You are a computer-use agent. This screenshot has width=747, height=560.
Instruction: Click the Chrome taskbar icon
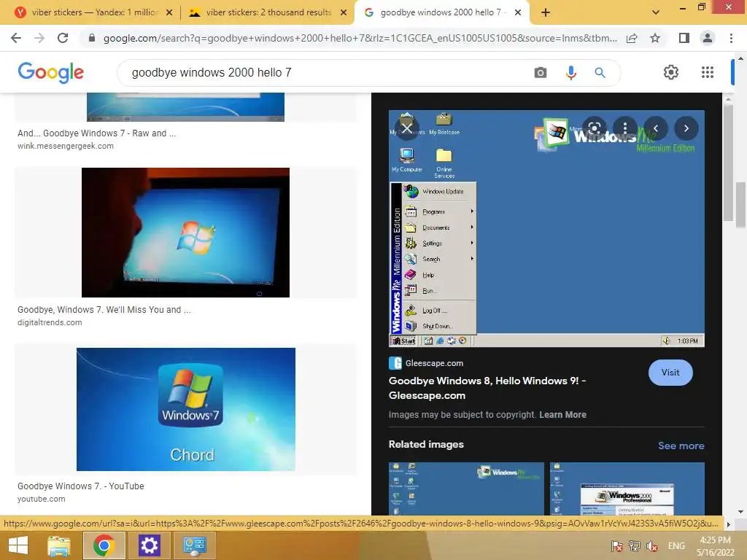[x=104, y=545]
